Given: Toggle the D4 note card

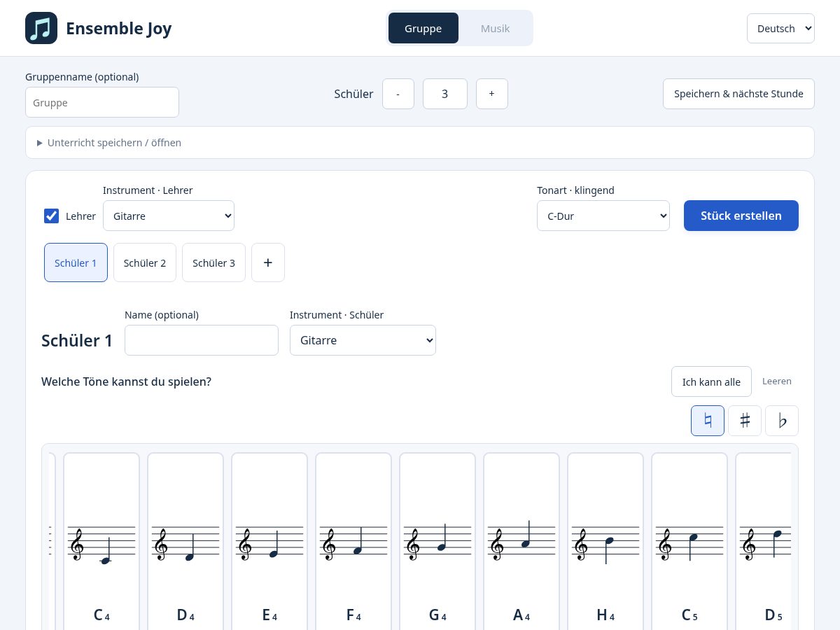Looking at the screenshot, I should point(185,541).
